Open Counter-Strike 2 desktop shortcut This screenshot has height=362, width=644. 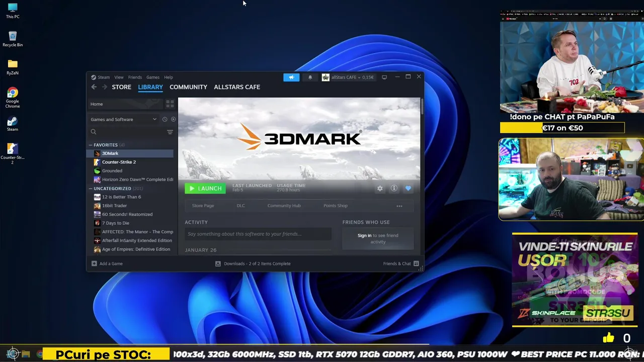pyautogui.click(x=13, y=154)
